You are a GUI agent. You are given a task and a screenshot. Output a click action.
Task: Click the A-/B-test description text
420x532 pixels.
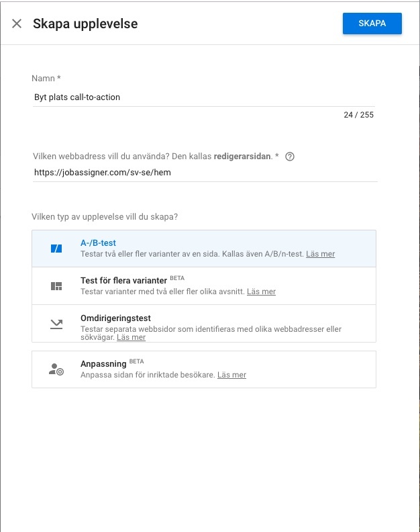click(x=192, y=254)
